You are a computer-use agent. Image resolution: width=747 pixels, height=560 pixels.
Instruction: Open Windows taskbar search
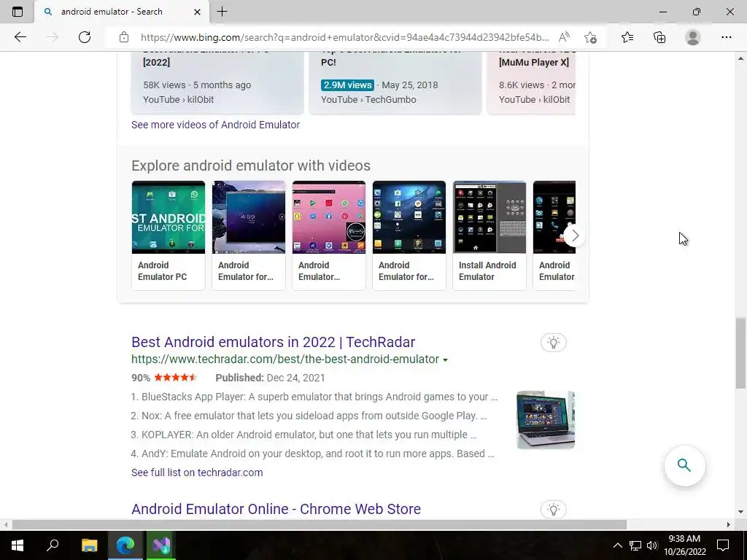coord(53,545)
